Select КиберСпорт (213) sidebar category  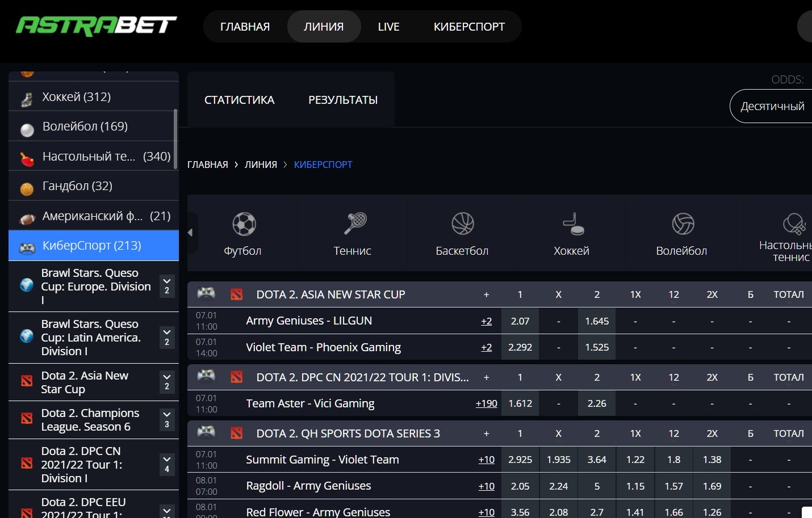point(94,246)
